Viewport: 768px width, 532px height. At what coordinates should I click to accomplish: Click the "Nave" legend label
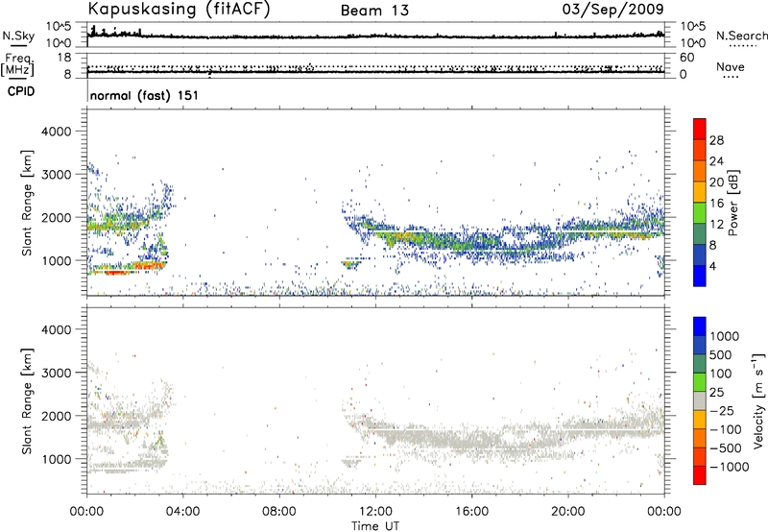click(731, 66)
